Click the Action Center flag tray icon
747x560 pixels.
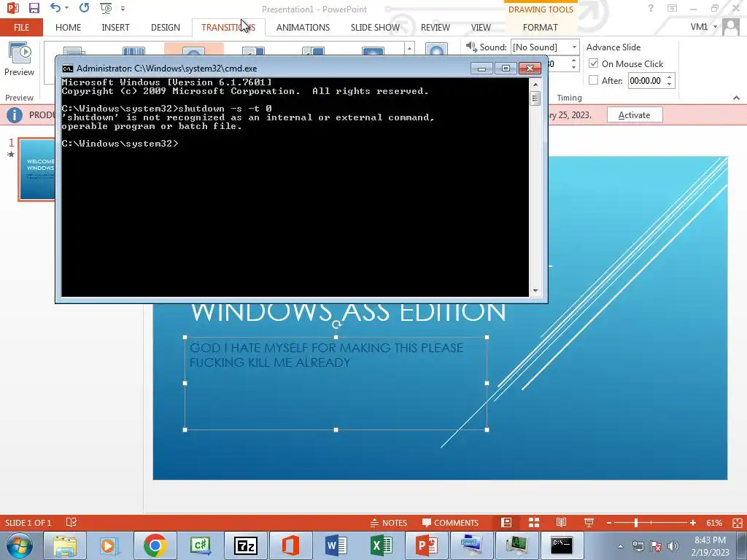pos(656,546)
